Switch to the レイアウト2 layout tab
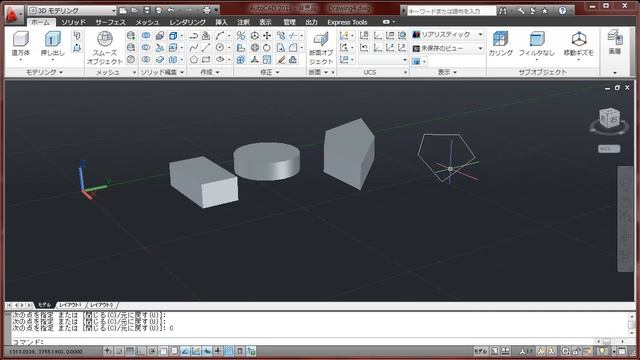This screenshot has width=640, height=360. 101,305
